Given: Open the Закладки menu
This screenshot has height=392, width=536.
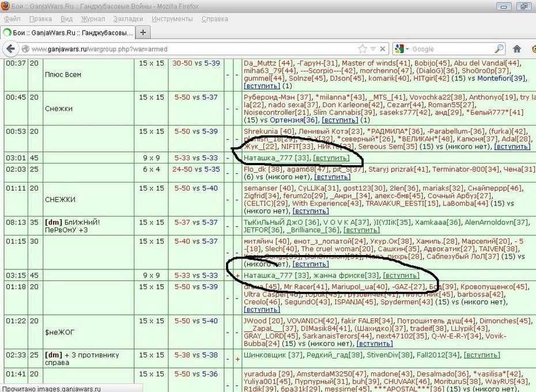Looking at the screenshot, I should [128, 19].
